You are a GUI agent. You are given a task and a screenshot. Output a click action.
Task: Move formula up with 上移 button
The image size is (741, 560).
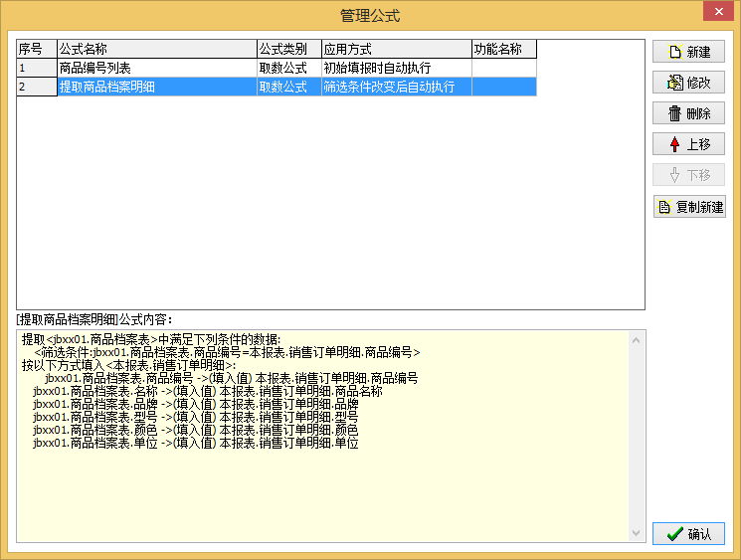(x=688, y=144)
